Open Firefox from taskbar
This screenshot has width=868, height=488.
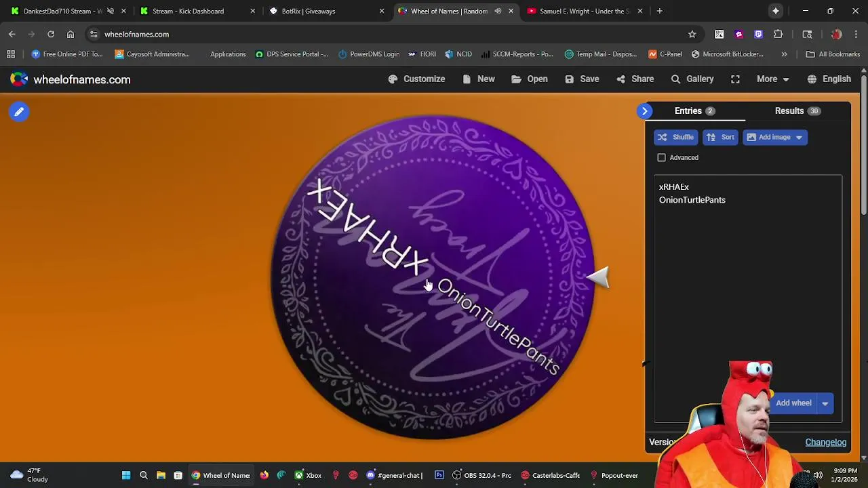click(x=264, y=475)
